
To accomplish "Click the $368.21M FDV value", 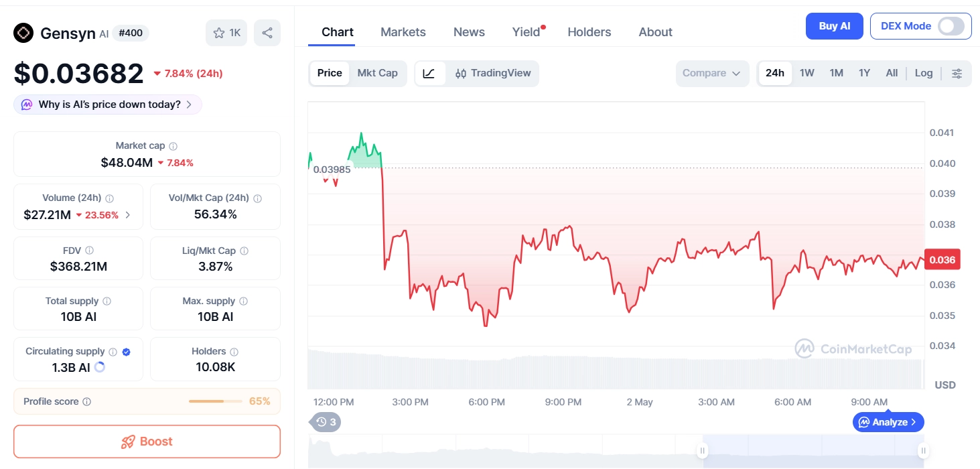I will pos(78,267).
